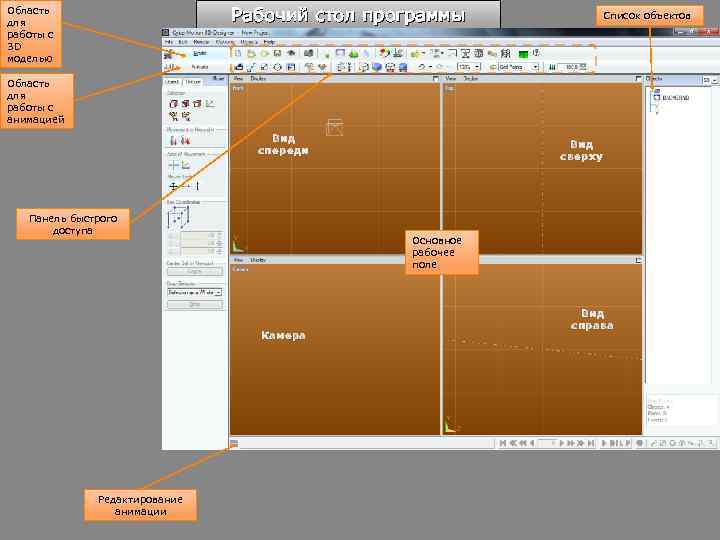The image size is (720, 540).
Task: Click the blue monitor screen toolbar icon
Action: [340, 53]
